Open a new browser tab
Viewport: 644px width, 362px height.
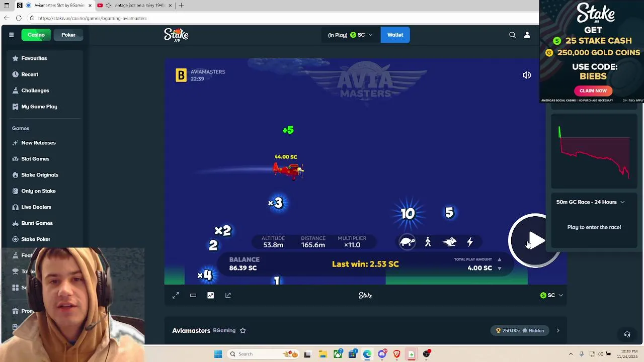pyautogui.click(x=181, y=5)
